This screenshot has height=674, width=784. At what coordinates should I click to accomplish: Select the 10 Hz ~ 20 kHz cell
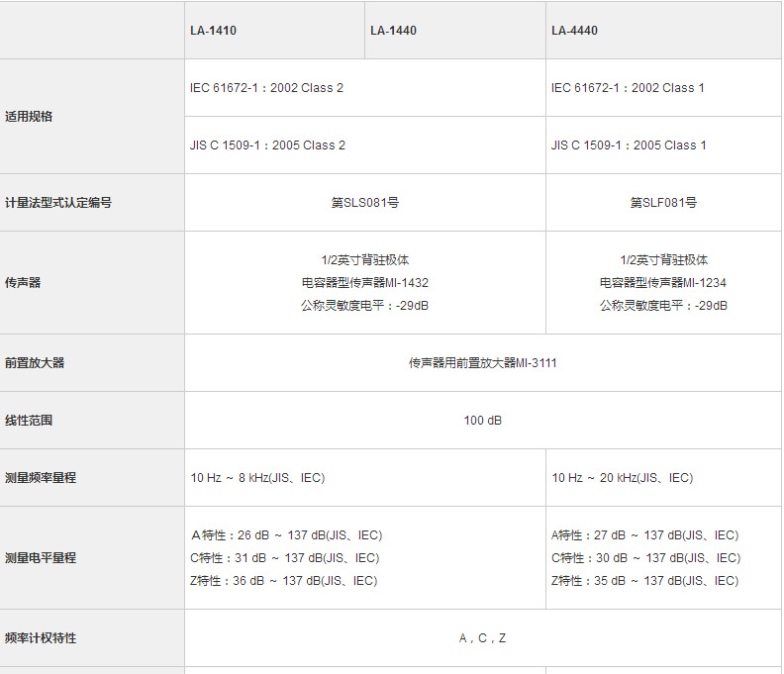[663, 478]
